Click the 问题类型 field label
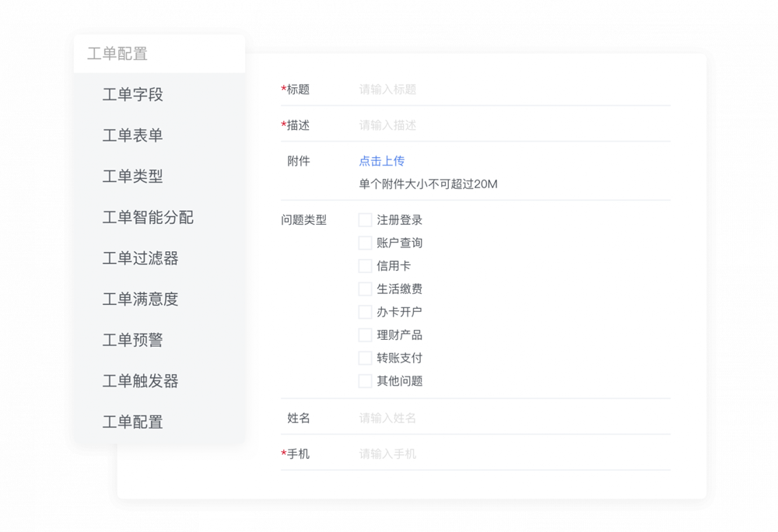778x532 pixels. point(303,219)
